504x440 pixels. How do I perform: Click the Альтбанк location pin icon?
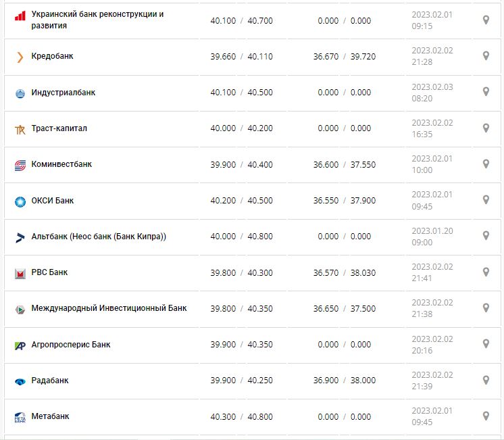[486, 236]
